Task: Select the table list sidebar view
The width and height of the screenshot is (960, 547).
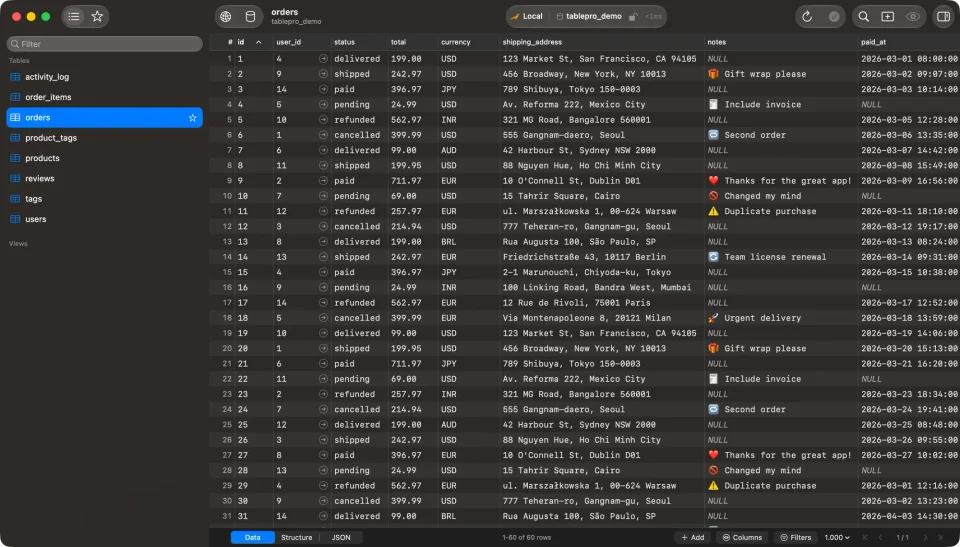Action: 74,17
